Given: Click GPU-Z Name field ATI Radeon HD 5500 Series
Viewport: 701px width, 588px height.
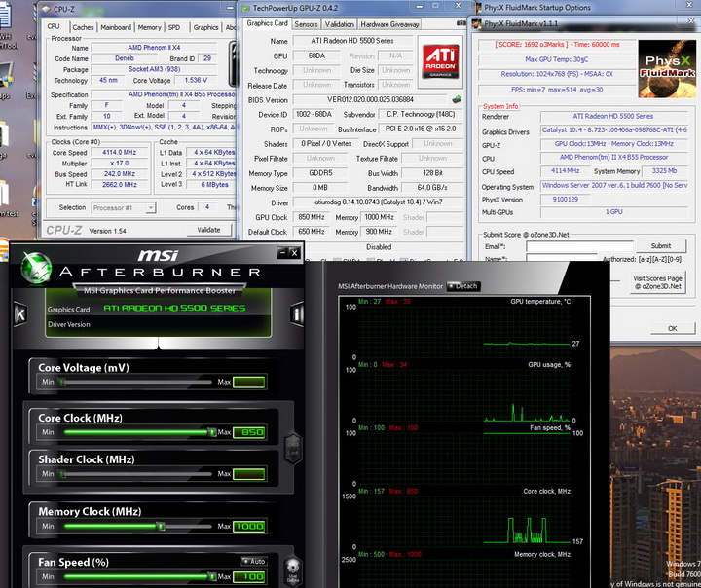Looking at the screenshot, I should tap(352, 41).
